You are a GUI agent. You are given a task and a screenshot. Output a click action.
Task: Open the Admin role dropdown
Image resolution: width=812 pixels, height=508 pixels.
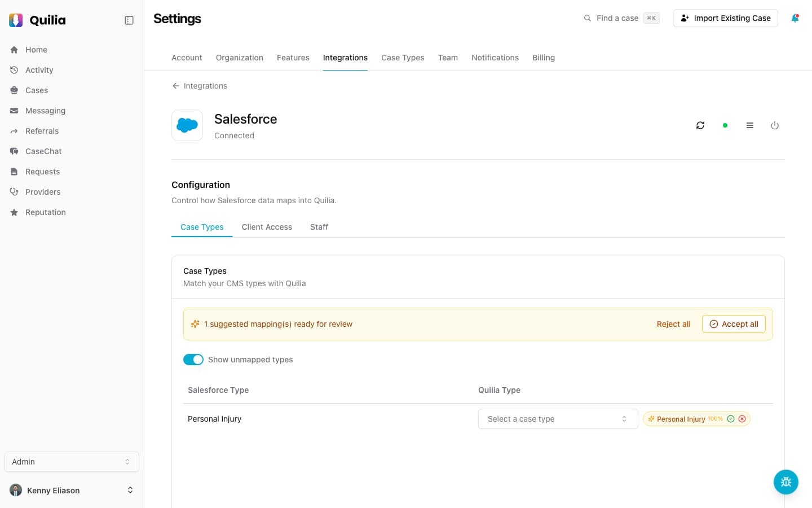pos(72,462)
